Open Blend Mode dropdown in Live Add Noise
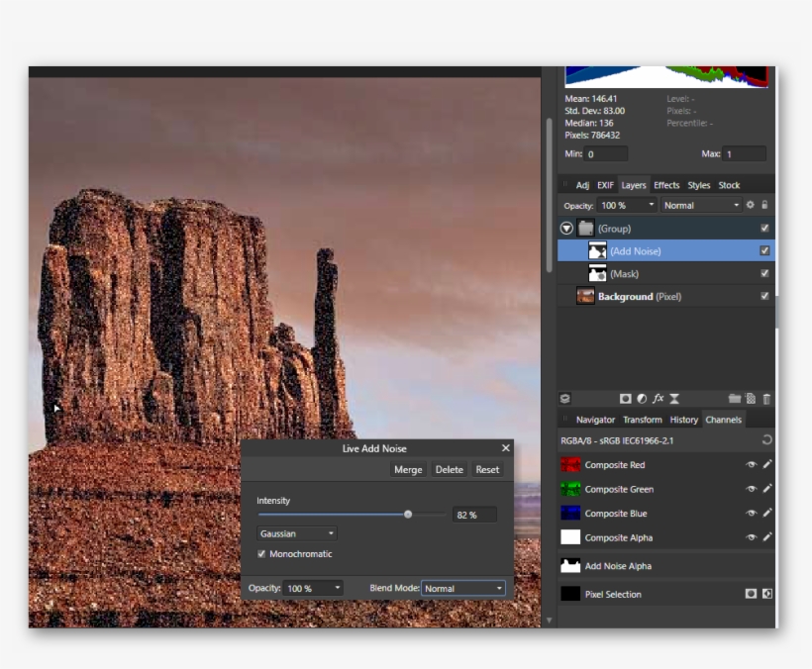The width and height of the screenshot is (812, 669). pyautogui.click(x=463, y=588)
